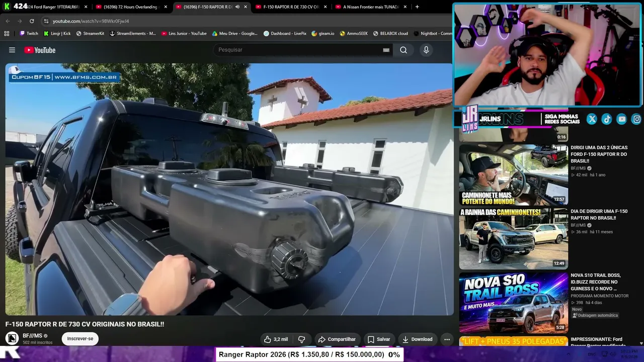
Task: Open PROGRAMA MOMENTO MOTOR channel name
Action: [600, 296]
